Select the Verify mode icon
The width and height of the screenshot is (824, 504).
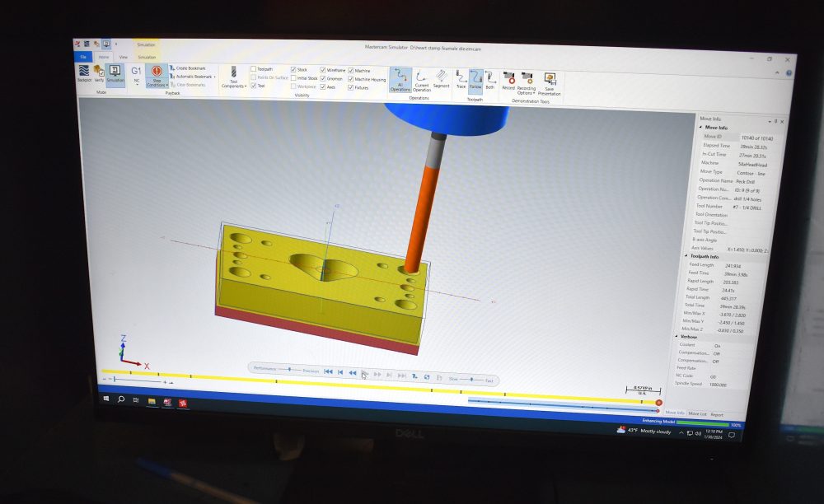[98, 74]
